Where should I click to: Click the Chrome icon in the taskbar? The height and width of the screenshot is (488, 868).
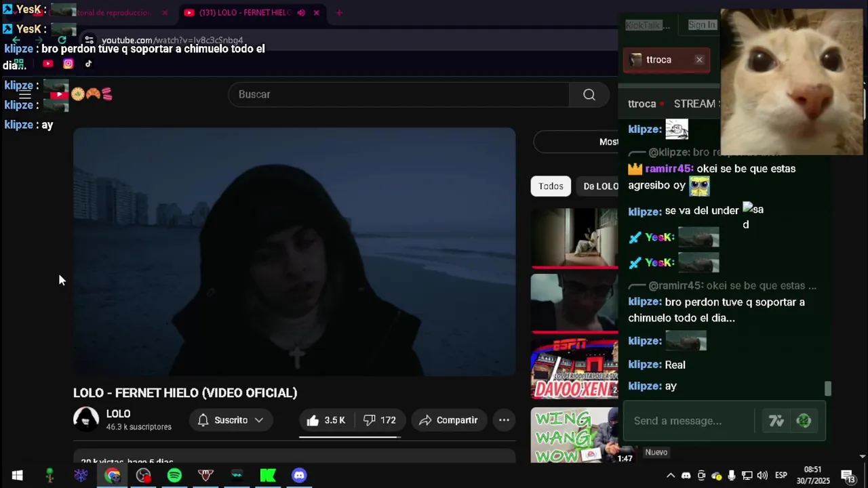click(x=112, y=476)
